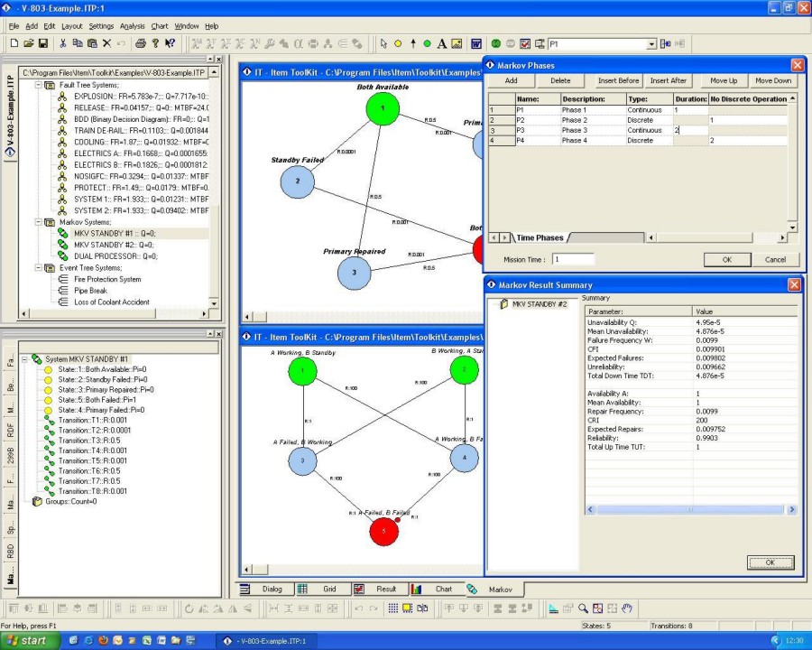Select the text label A tool
The width and height of the screenshot is (812, 650).
tap(442, 44)
